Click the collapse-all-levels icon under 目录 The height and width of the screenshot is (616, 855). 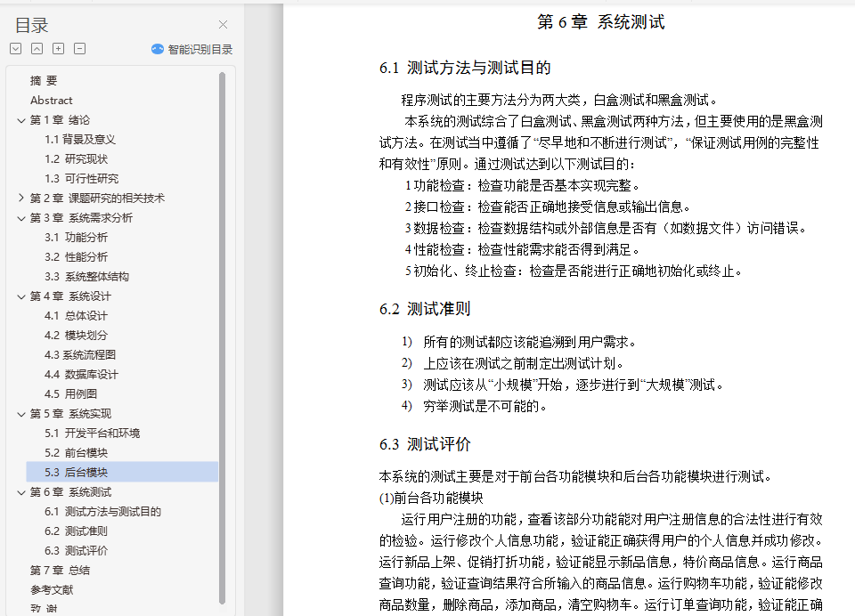tap(37, 49)
